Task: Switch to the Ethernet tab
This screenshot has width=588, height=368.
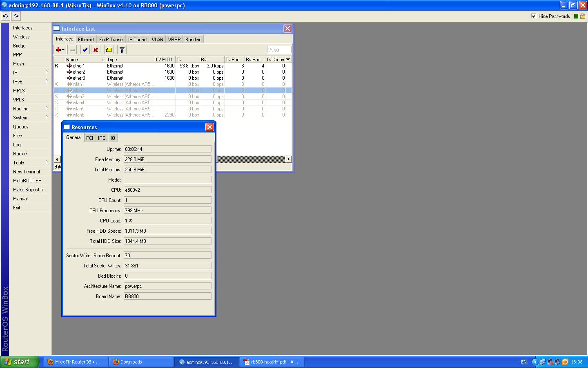Action: tap(86, 40)
